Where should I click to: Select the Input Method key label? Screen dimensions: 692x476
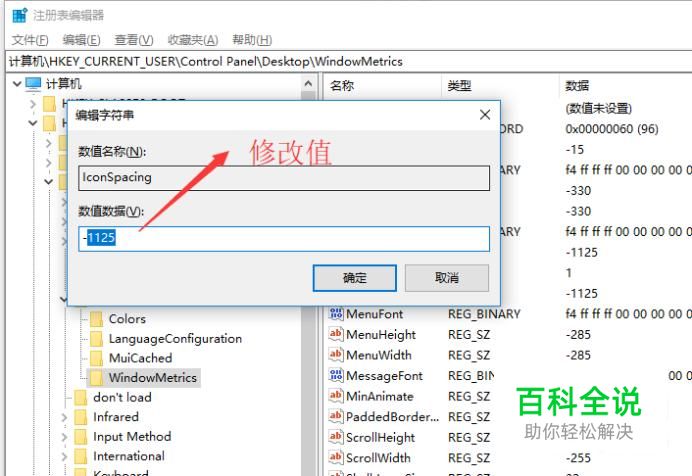pos(132,437)
